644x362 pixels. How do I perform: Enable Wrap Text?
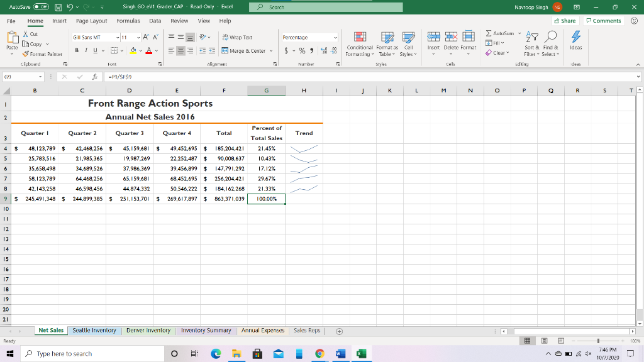click(x=240, y=38)
